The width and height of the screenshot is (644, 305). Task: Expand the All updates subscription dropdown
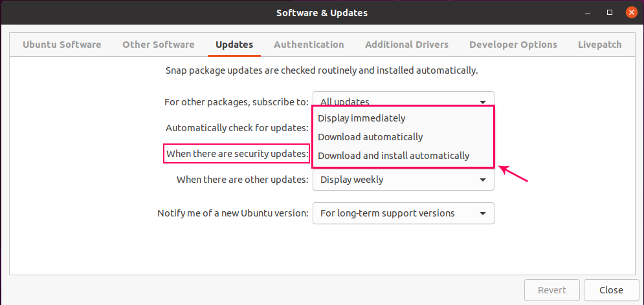(403, 101)
